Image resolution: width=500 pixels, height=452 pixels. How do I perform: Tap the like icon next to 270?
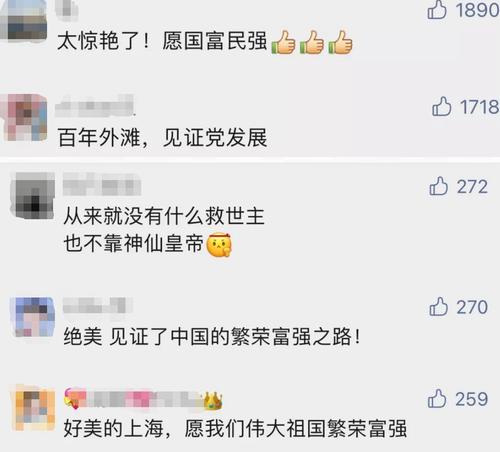439,307
